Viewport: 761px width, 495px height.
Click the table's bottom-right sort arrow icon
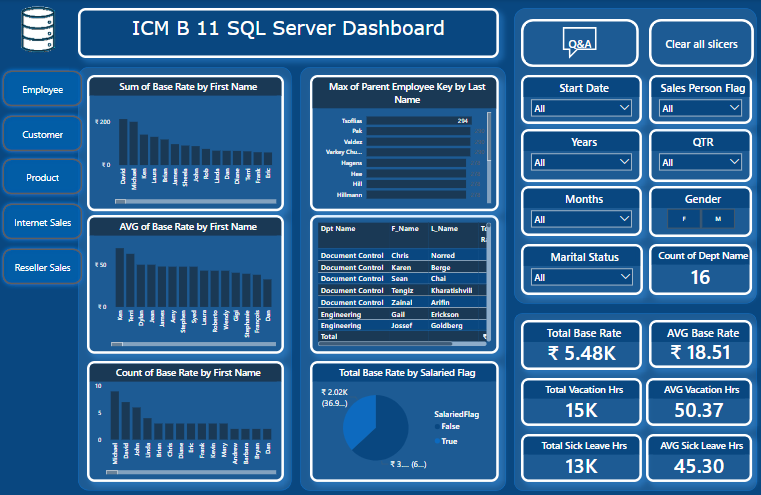(x=484, y=336)
